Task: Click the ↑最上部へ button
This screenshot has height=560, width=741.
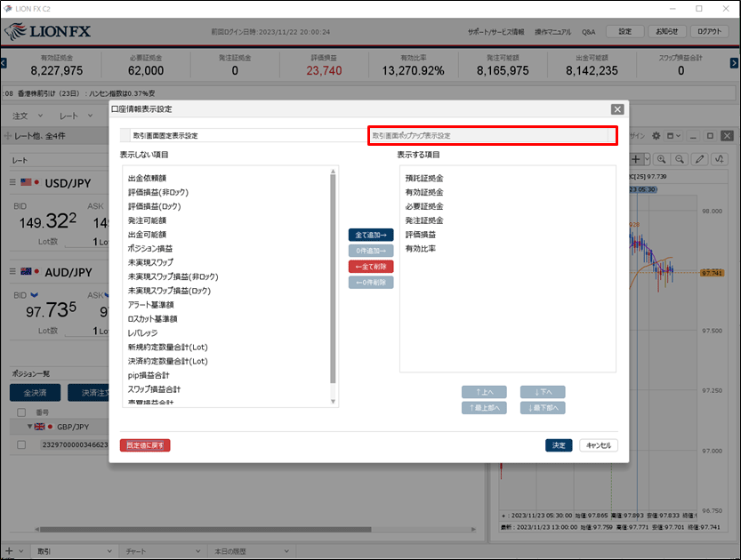Action: (x=485, y=408)
